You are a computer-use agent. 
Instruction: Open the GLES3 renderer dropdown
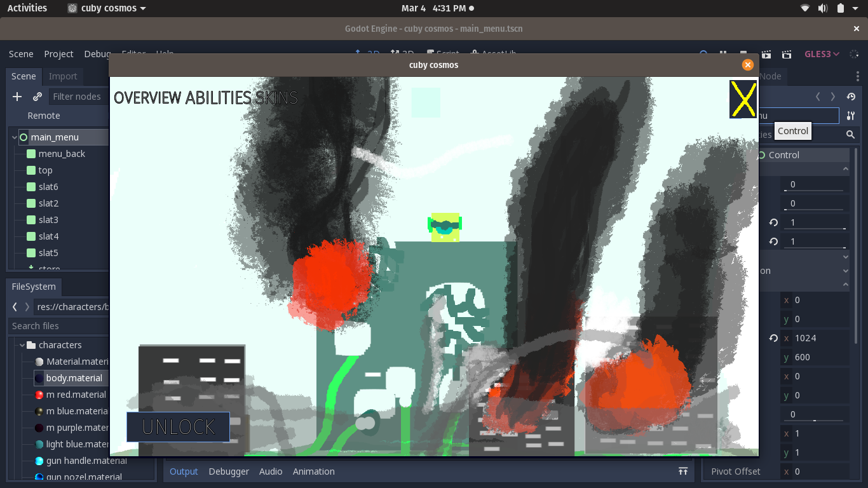[x=822, y=54]
